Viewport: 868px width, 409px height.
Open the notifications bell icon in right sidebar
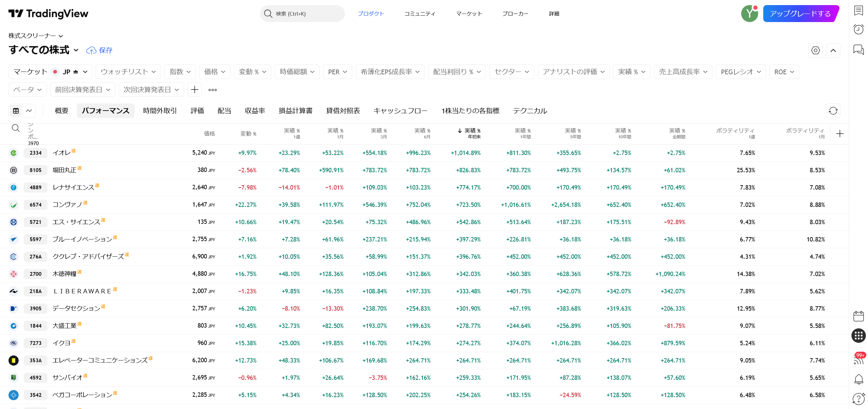pos(859,379)
